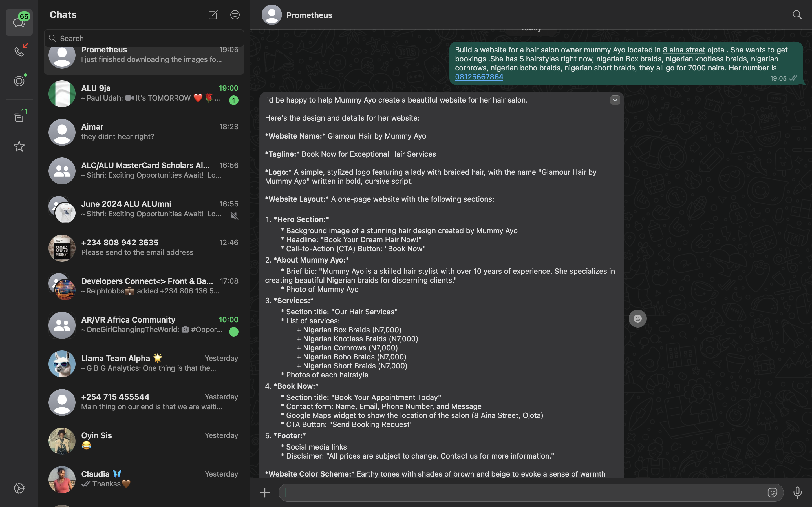Open Prometheus contact info header

tap(309, 15)
